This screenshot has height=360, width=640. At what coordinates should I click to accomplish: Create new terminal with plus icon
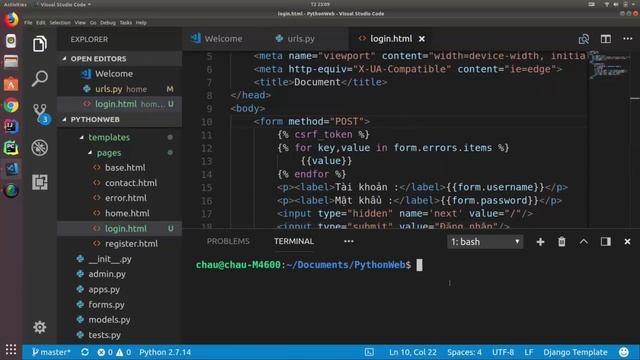(x=540, y=242)
